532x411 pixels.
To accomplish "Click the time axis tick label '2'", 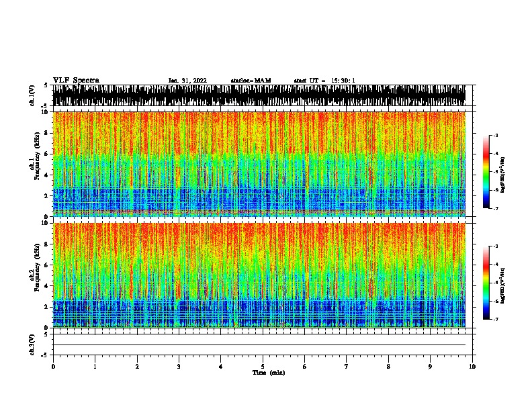I will click(137, 367).
